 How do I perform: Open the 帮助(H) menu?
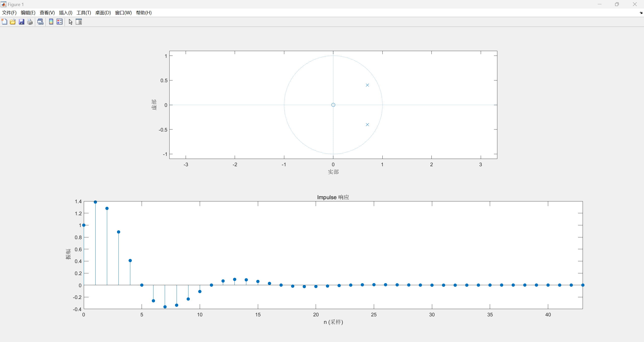pyautogui.click(x=144, y=13)
